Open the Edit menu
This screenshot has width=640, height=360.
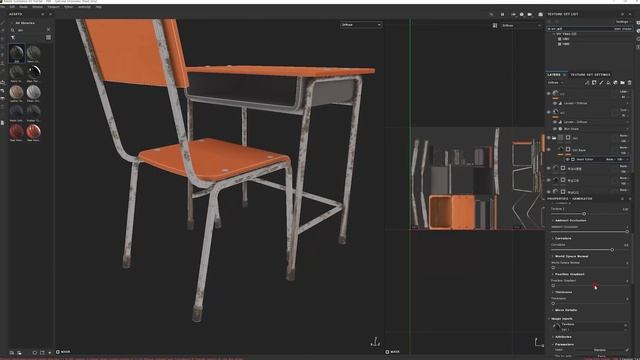pyautogui.click(x=12, y=7)
